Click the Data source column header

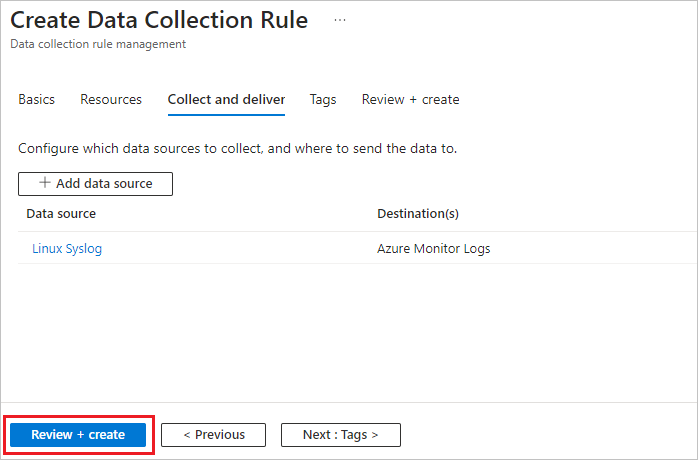[61, 214]
